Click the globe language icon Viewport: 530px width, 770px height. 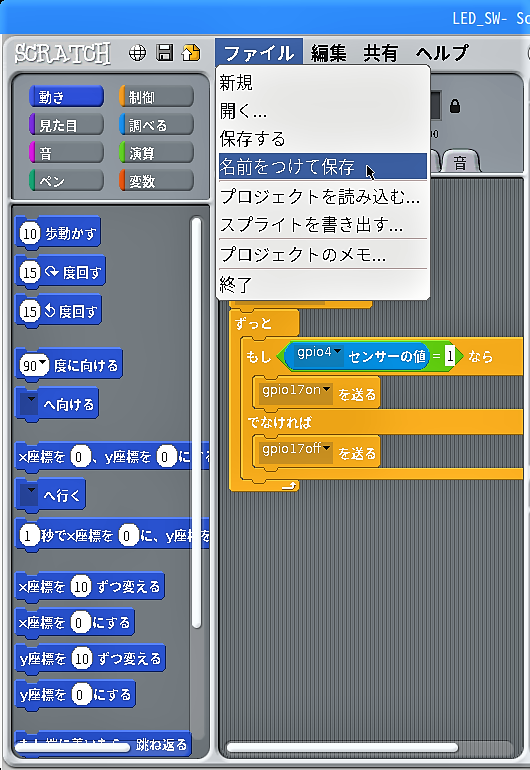[x=138, y=53]
